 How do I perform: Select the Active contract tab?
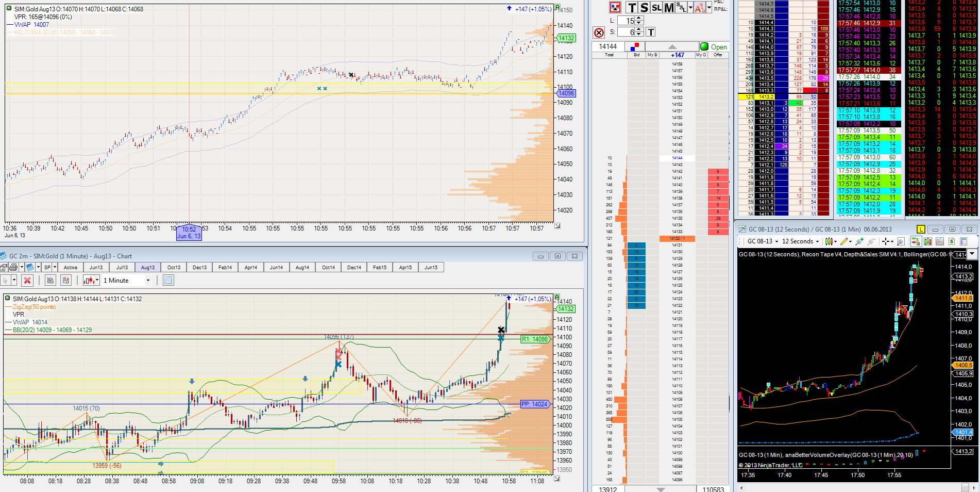pos(71,267)
